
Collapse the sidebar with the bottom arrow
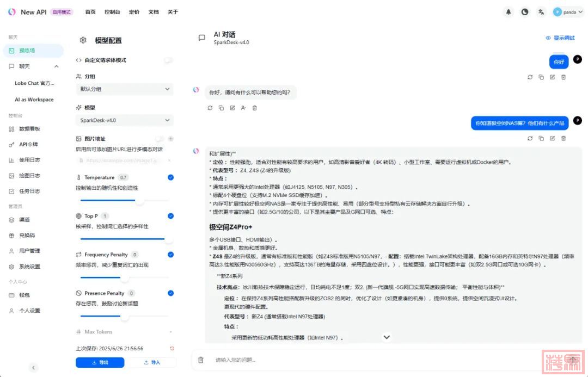coord(33,367)
